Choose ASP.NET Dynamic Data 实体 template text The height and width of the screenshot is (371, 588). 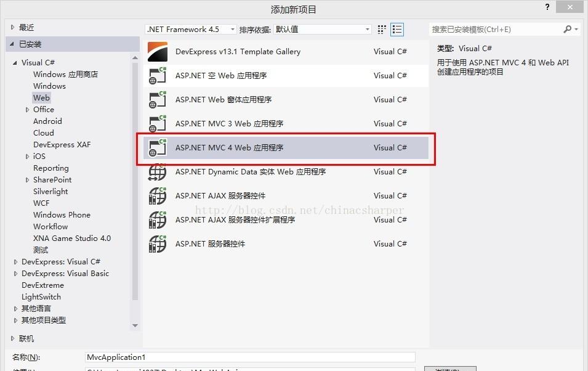[x=251, y=171]
